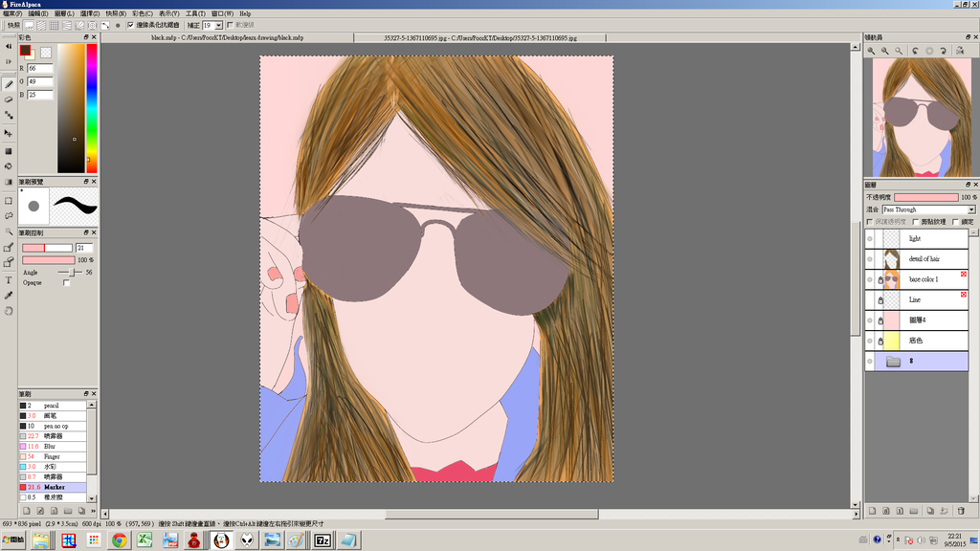This screenshot has width=980, height=551.
Task: Toggle the Opaque checkbox in brush control
Action: 66,283
